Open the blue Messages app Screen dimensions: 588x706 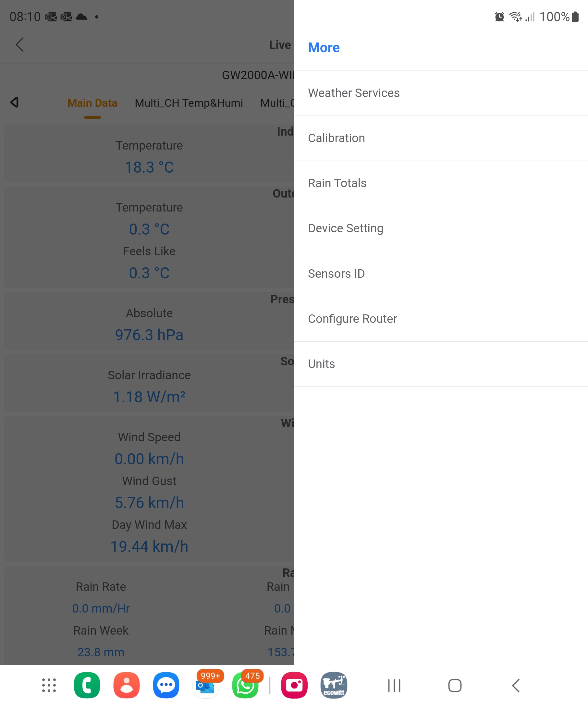click(166, 685)
